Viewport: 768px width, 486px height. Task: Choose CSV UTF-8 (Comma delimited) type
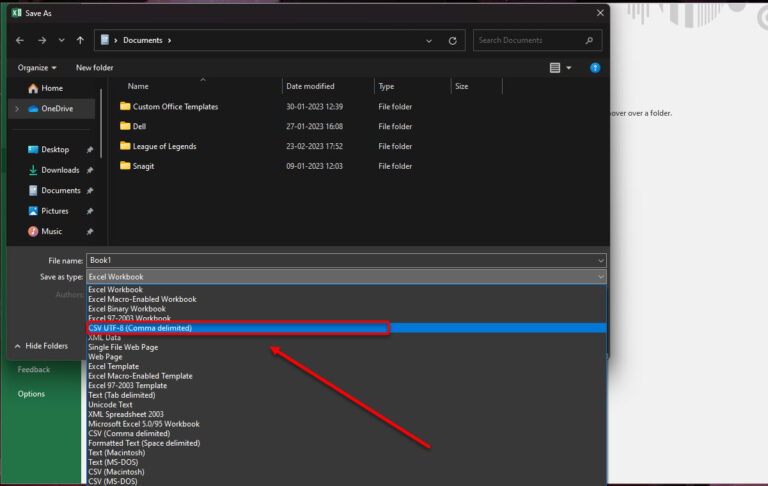point(346,328)
